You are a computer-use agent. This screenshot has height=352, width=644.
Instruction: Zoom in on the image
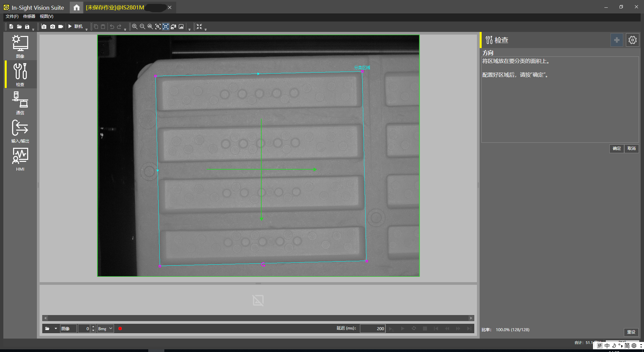pos(135,27)
